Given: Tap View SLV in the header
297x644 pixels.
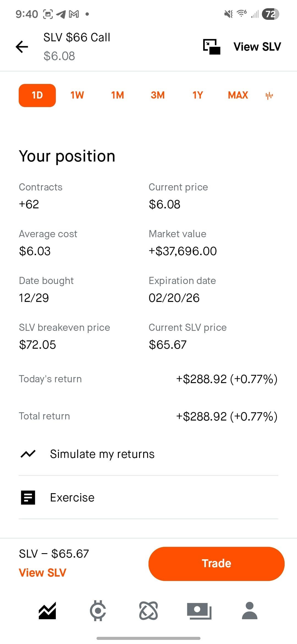Looking at the screenshot, I should click(257, 47).
